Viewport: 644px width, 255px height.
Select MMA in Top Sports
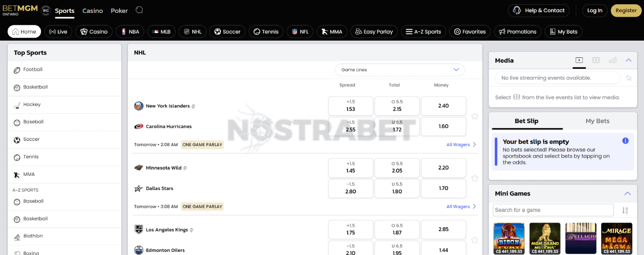(64, 174)
